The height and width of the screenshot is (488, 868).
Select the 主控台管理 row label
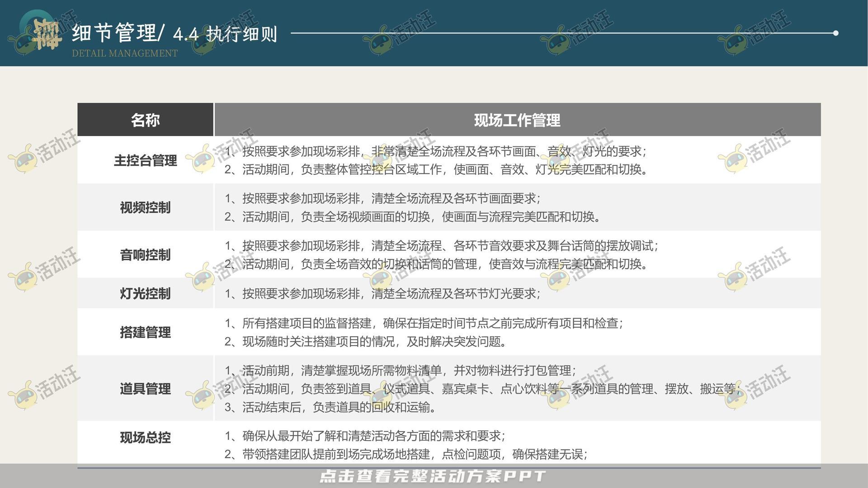click(145, 160)
